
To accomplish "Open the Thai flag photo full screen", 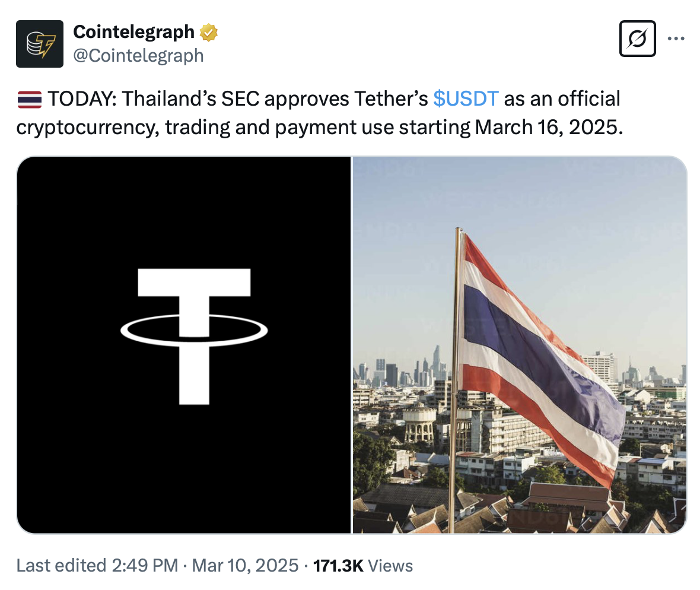I will [x=519, y=344].
